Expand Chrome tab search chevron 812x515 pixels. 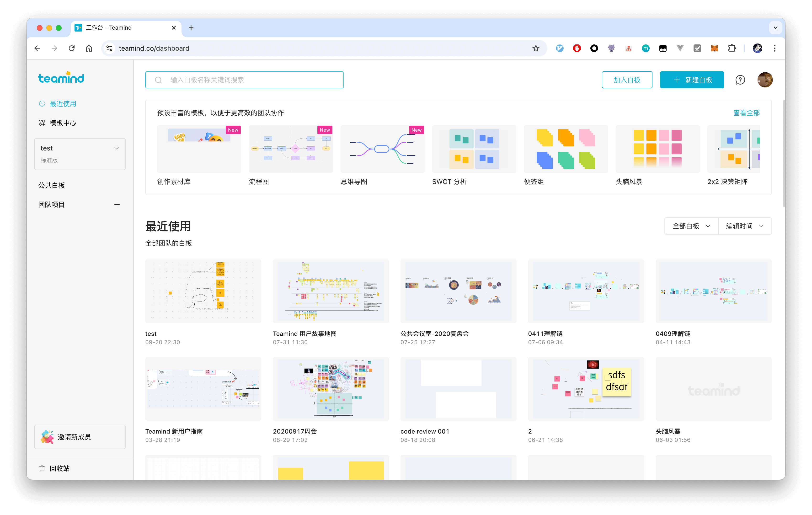[775, 28]
